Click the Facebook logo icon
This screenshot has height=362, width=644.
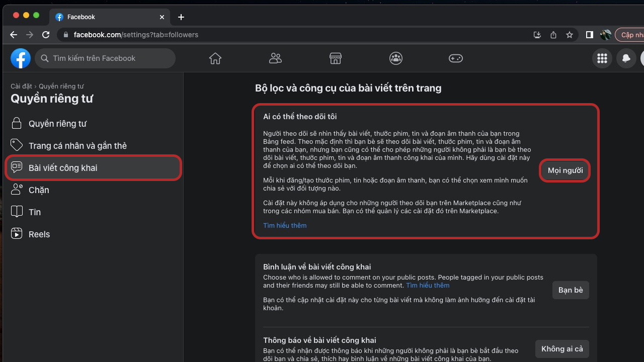tap(21, 58)
